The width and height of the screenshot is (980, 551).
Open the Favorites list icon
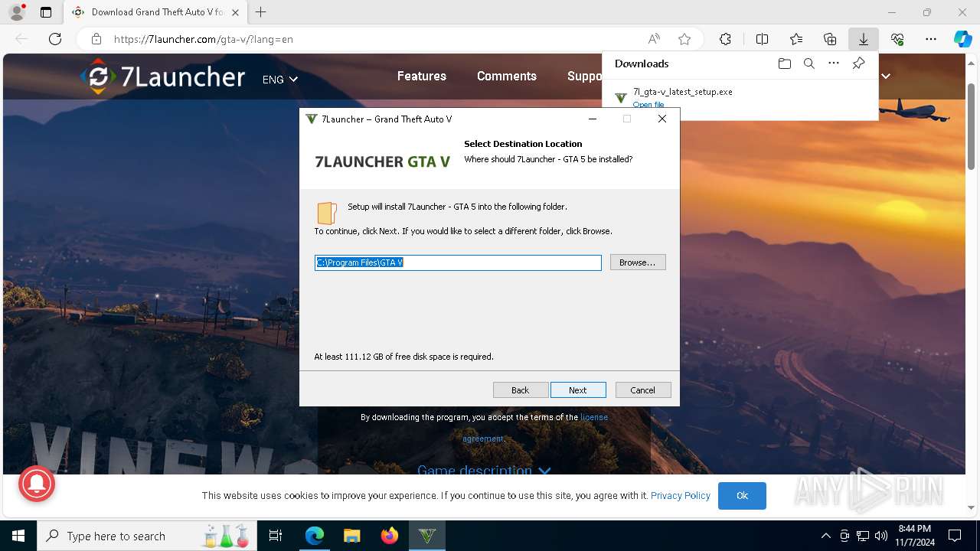[x=796, y=39]
